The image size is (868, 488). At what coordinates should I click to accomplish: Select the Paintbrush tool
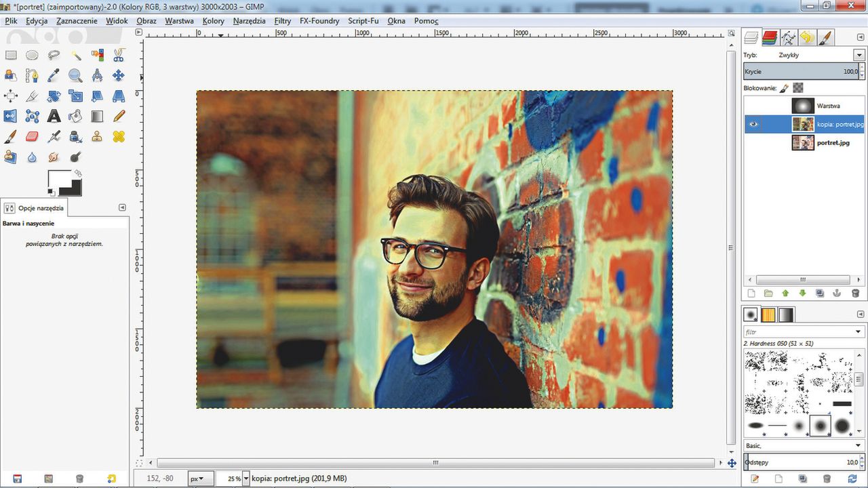pyautogui.click(x=10, y=136)
